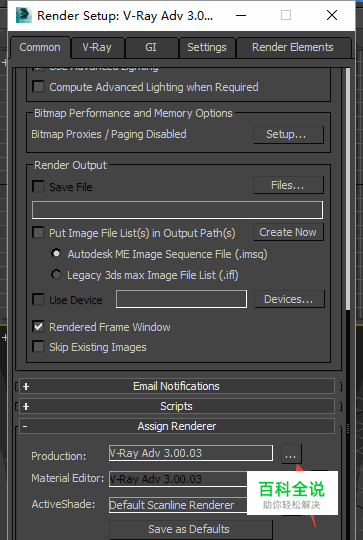Viewport: 363px width, 540px height.
Task: Expand the Scripts rollout
Action: [177, 406]
